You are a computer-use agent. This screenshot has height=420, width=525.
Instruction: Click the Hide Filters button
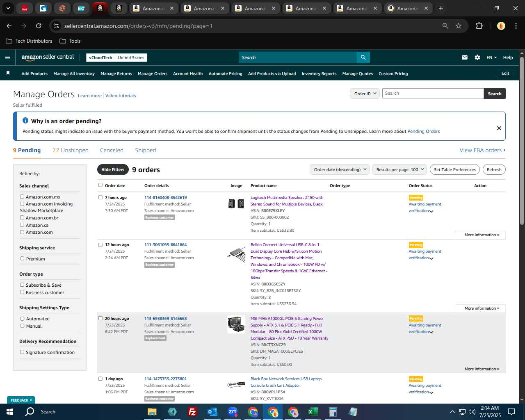(x=113, y=169)
